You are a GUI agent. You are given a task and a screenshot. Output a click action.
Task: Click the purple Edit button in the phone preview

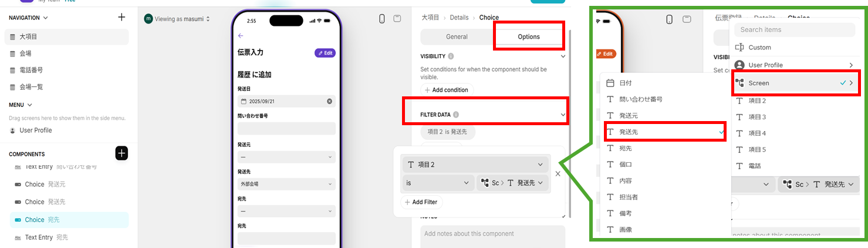(325, 53)
